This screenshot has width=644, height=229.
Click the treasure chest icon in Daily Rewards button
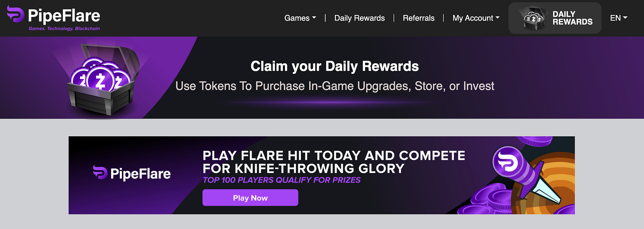coord(533,19)
